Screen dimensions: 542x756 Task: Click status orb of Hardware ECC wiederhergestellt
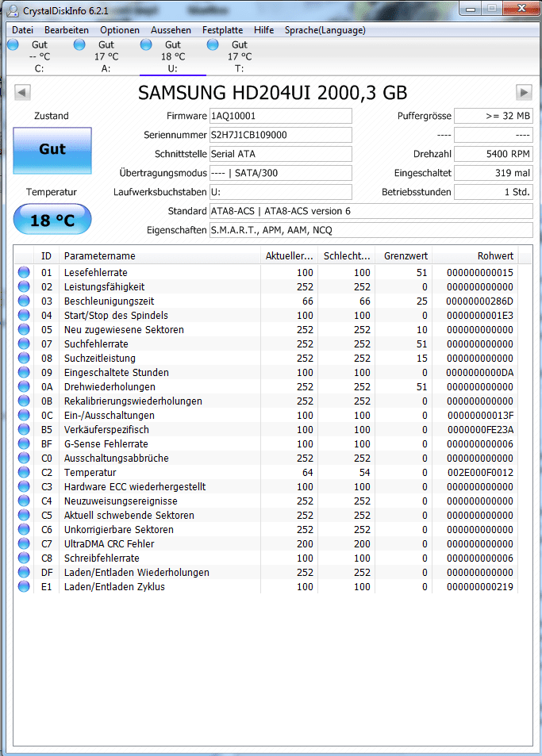click(24, 486)
